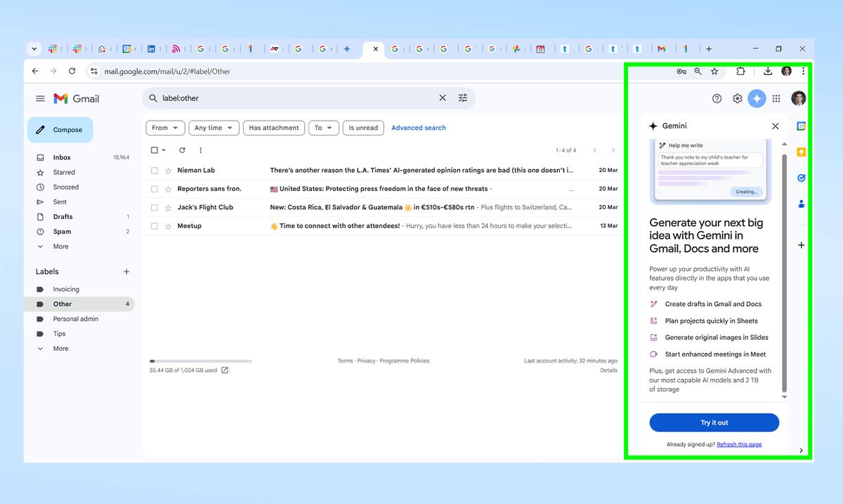The height and width of the screenshot is (504, 843).
Task: Open the From filter dropdown
Action: pyautogui.click(x=164, y=127)
